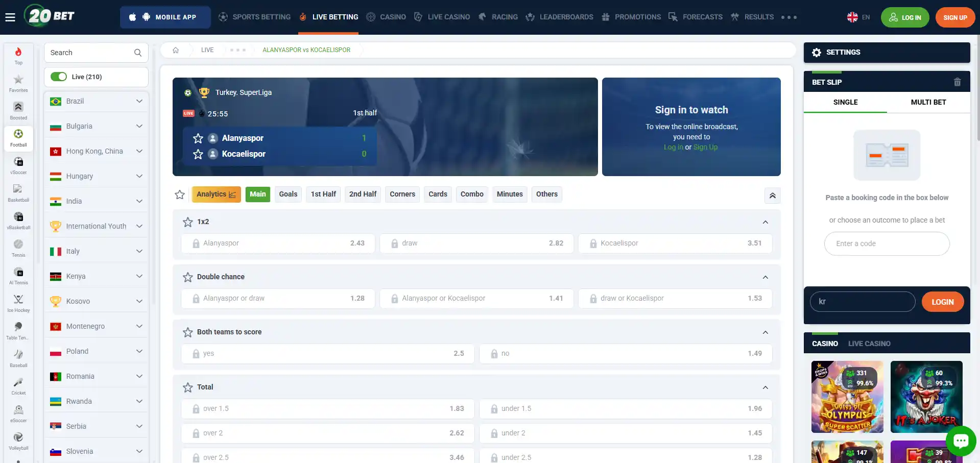Open the Settings gear panel
This screenshot has width=980, height=463.
887,53
